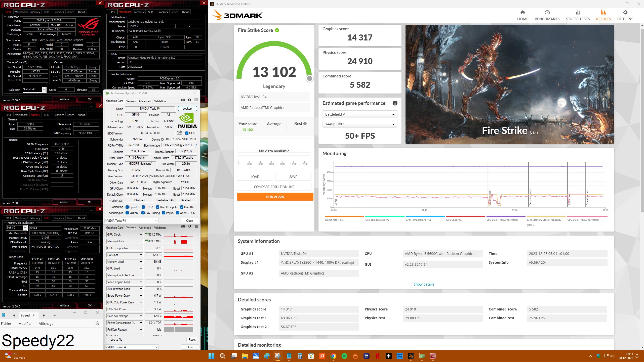Click the Frame rate (FPS) legend color

[x=344, y=216]
